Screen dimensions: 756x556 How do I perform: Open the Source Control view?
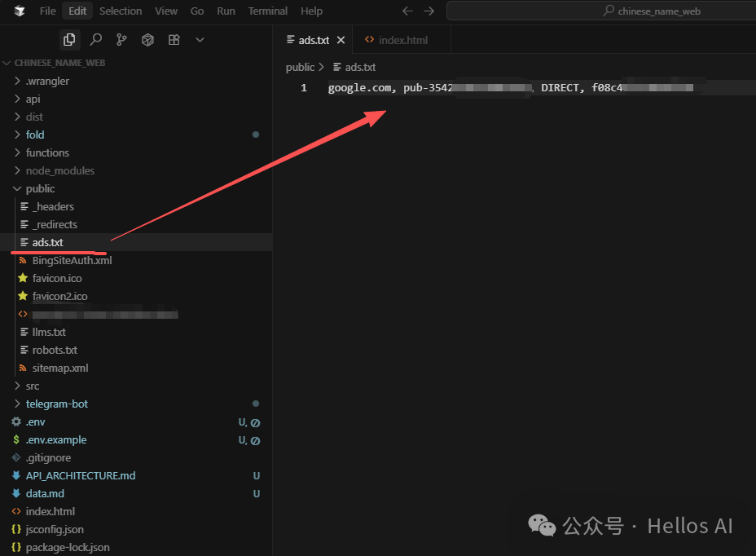pyautogui.click(x=121, y=40)
